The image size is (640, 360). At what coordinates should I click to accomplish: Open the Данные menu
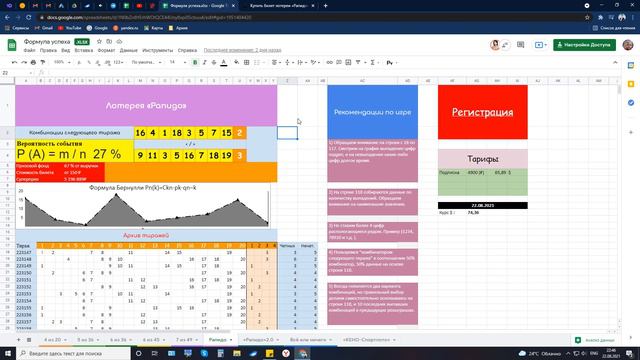click(129, 50)
